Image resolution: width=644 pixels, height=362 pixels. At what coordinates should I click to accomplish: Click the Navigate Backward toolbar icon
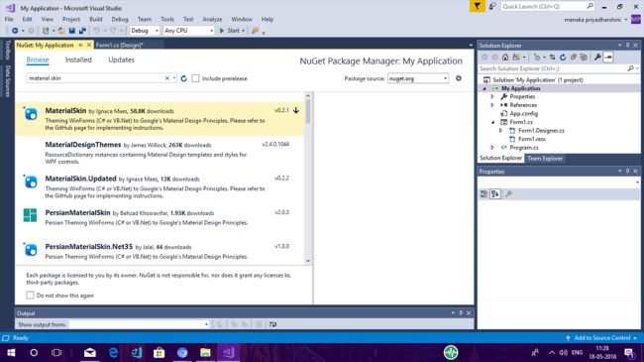point(15,31)
